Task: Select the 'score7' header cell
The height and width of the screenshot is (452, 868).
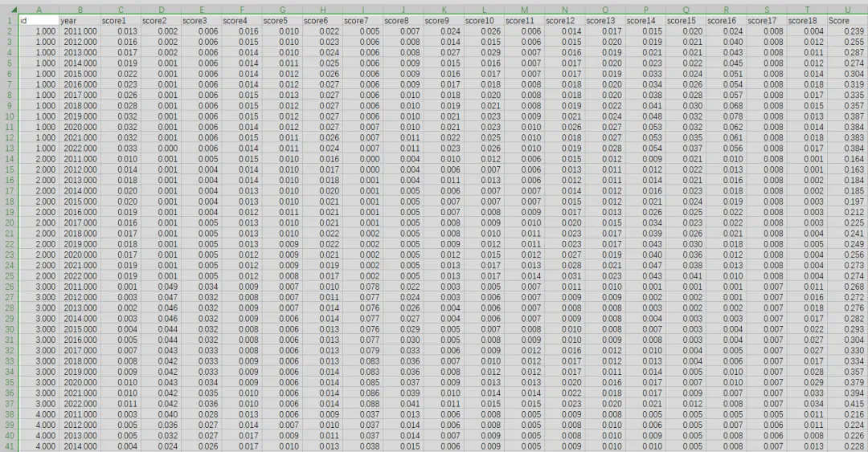Action: coord(362,20)
